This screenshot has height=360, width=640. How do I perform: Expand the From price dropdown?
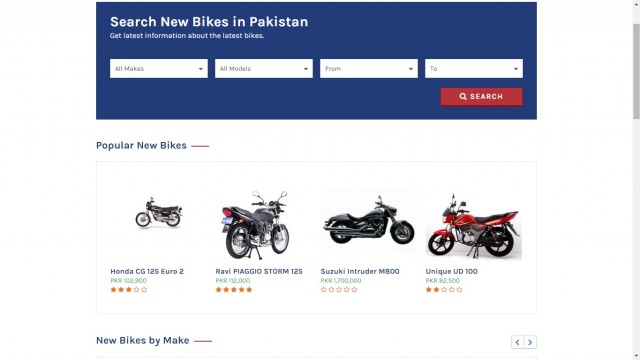[x=369, y=69]
